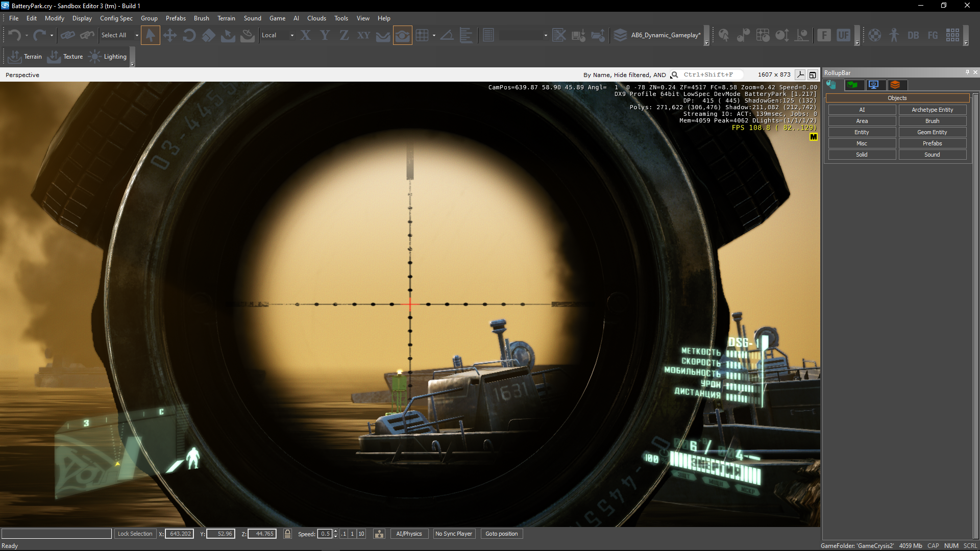The height and width of the screenshot is (551, 980).
Task: Click the Link objects chain icon
Action: click(67, 35)
